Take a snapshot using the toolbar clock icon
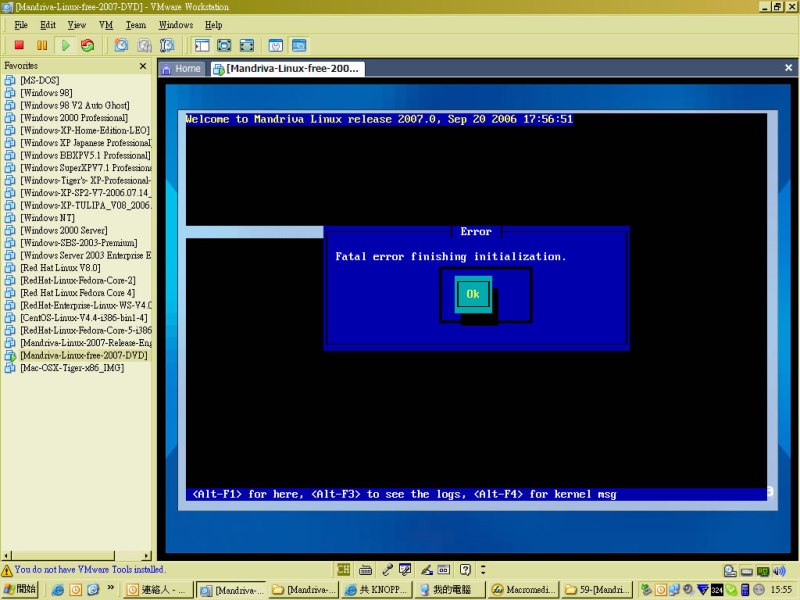This screenshot has height=600, width=800. click(x=121, y=45)
